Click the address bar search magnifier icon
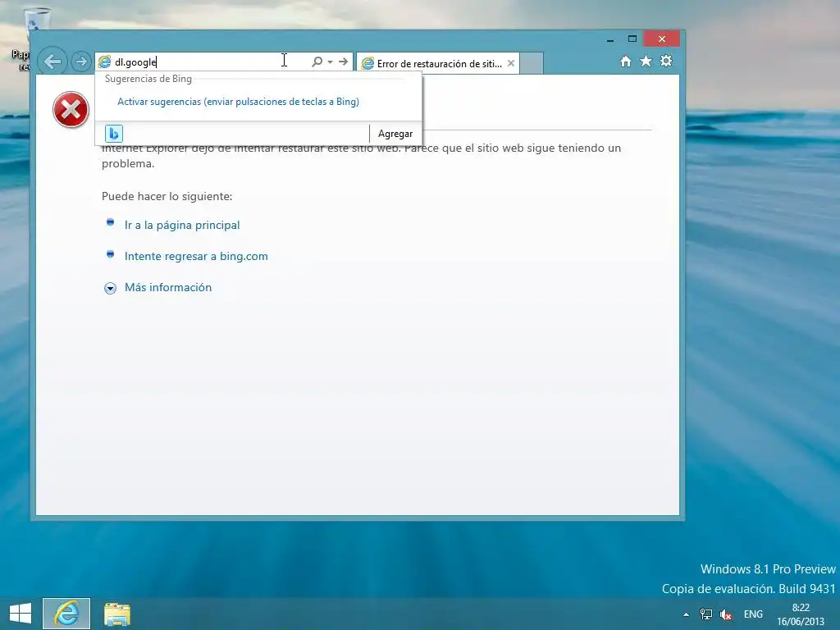840x630 pixels. (317, 62)
